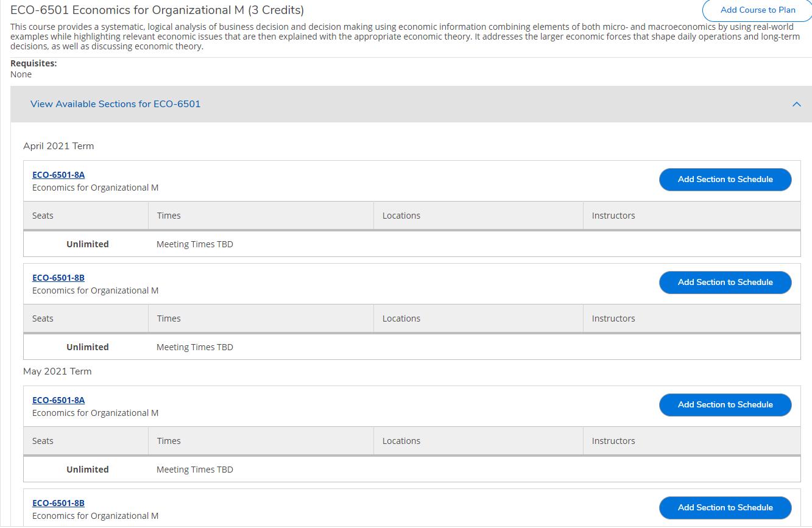Viewport: 812px width, 528px height.
Task: Click Unlimited seats value for April 8B section
Action: coord(88,347)
